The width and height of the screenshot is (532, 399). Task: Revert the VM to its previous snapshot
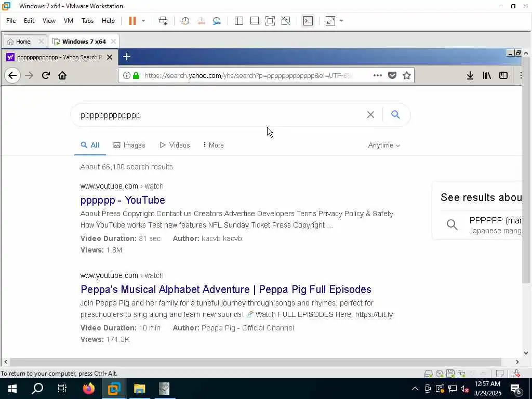201,21
